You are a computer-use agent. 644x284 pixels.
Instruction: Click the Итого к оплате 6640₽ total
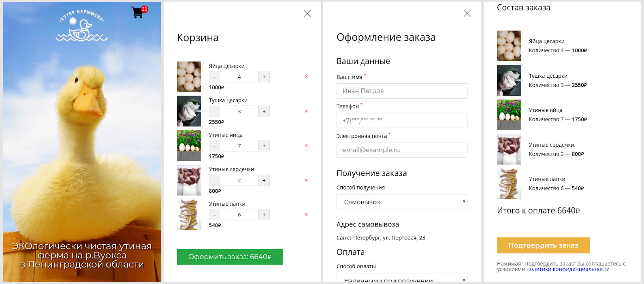[538, 211]
